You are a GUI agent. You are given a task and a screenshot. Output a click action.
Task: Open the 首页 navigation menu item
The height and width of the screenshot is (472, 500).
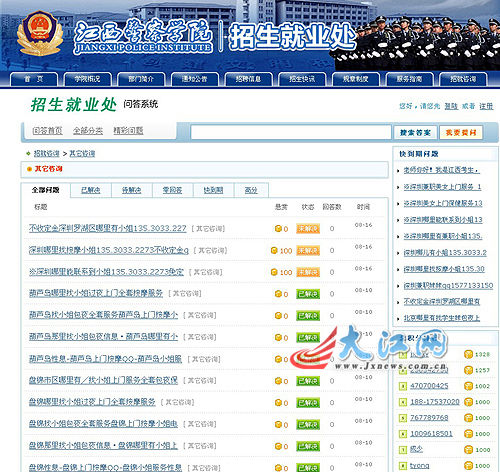coord(34,79)
